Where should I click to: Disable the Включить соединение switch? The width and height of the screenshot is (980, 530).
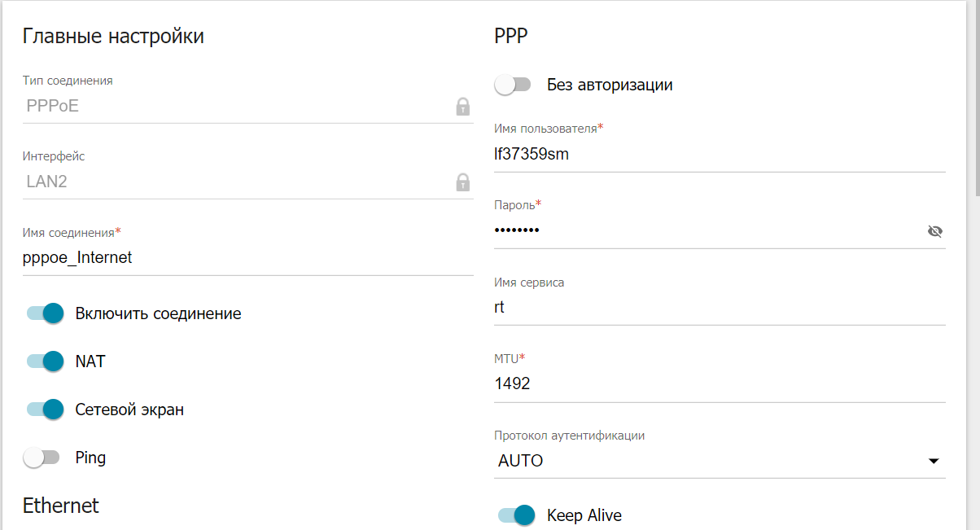[x=45, y=313]
